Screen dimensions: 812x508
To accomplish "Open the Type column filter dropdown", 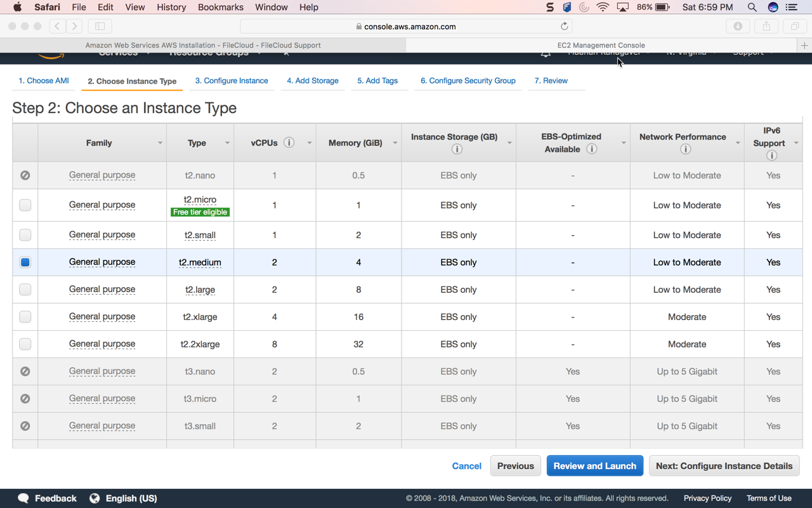I will click(x=227, y=144).
